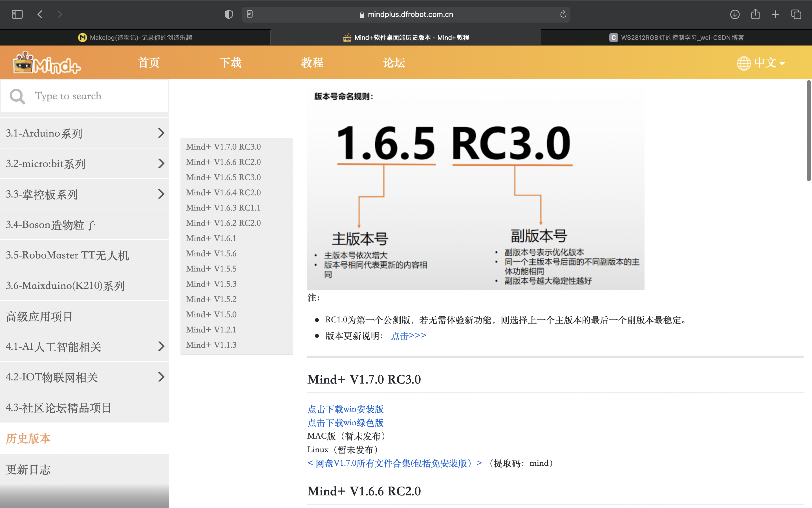This screenshot has height=508, width=812.
Task: Click the Mind+ logo
Action: [x=47, y=62]
